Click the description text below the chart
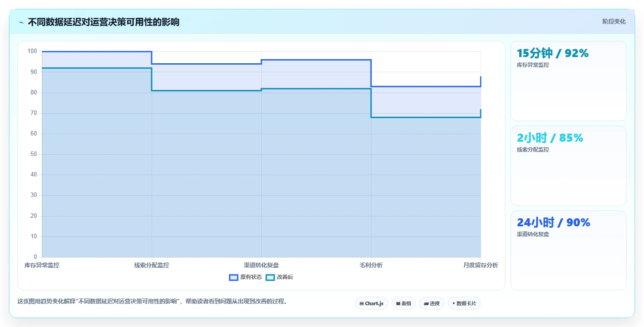 (x=152, y=302)
